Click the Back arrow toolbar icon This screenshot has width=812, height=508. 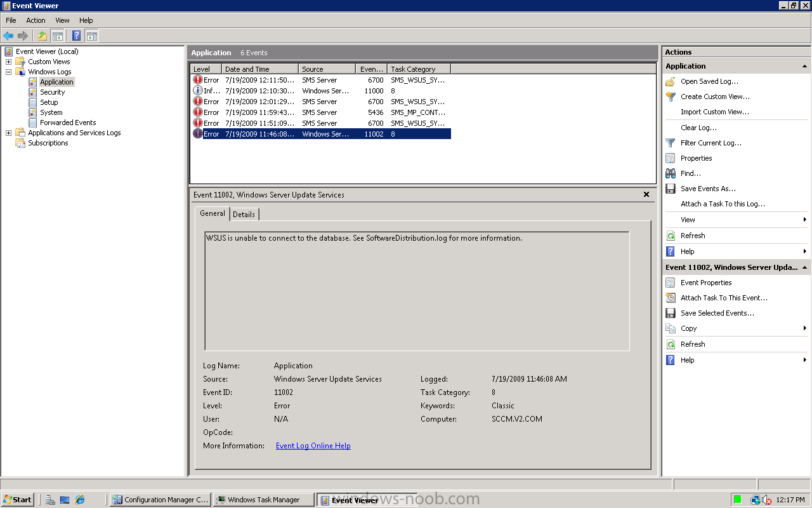pyautogui.click(x=8, y=36)
